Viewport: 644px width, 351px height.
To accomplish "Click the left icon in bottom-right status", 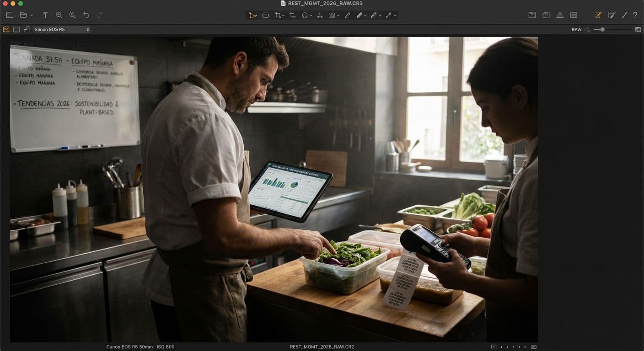I will coord(494,347).
